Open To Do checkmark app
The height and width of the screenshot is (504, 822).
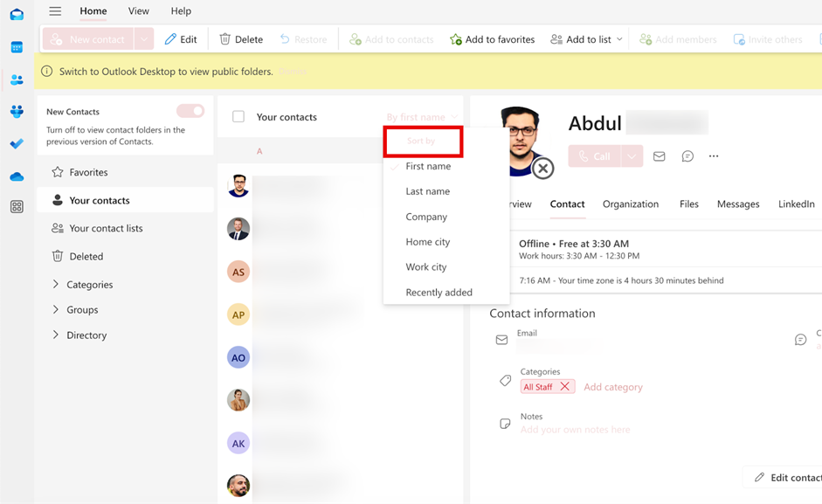tap(17, 144)
